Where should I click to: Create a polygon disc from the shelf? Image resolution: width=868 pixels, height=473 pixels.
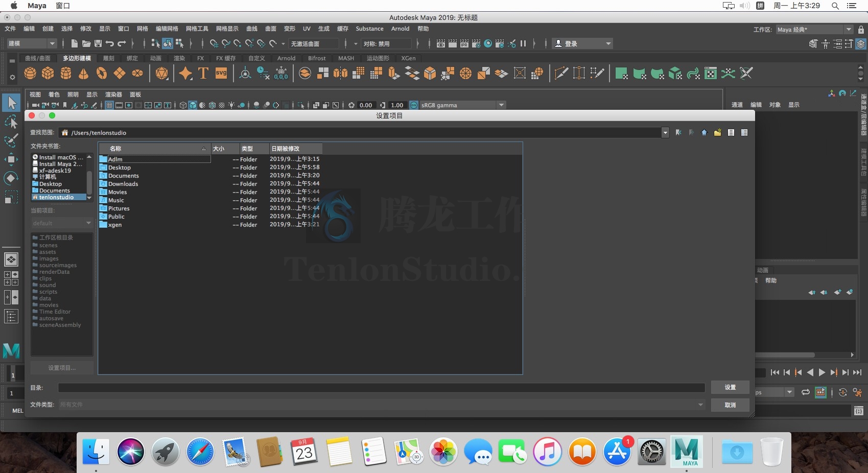(137, 74)
